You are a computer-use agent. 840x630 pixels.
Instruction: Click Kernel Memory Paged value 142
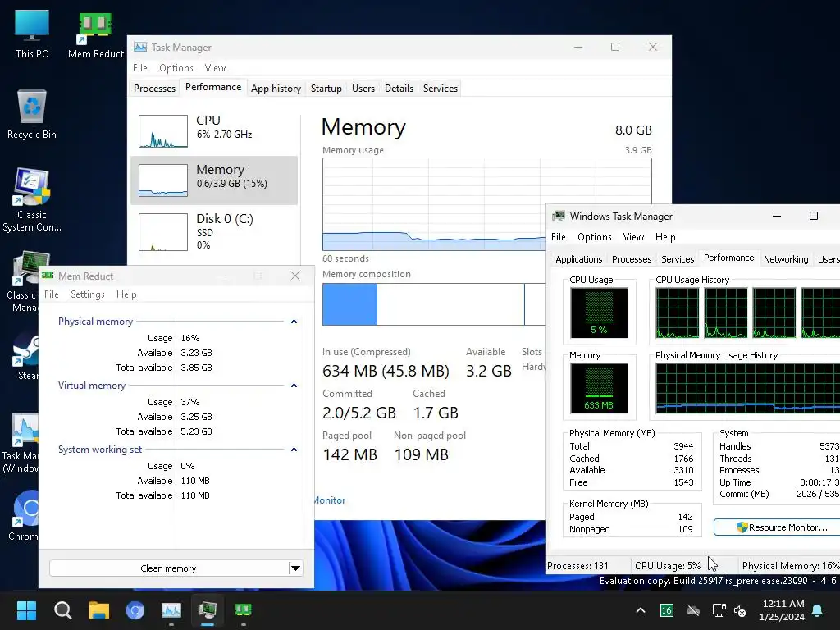coord(685,517)
